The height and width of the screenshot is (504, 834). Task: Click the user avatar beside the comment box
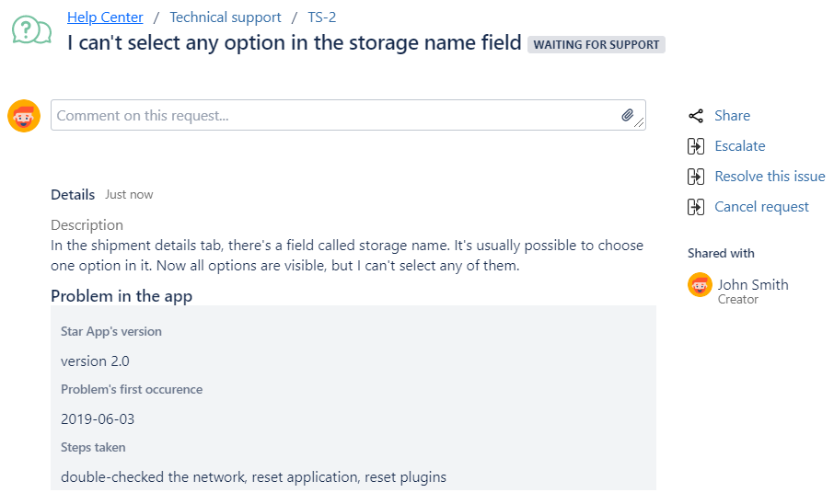24,116
